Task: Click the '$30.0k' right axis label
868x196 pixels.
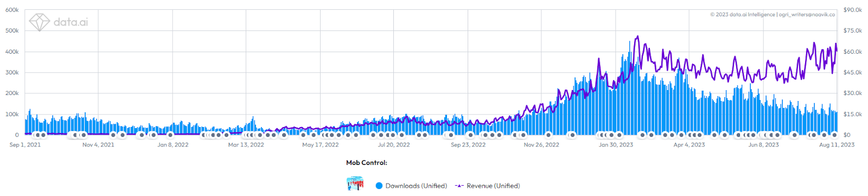Action: (853, 93)
